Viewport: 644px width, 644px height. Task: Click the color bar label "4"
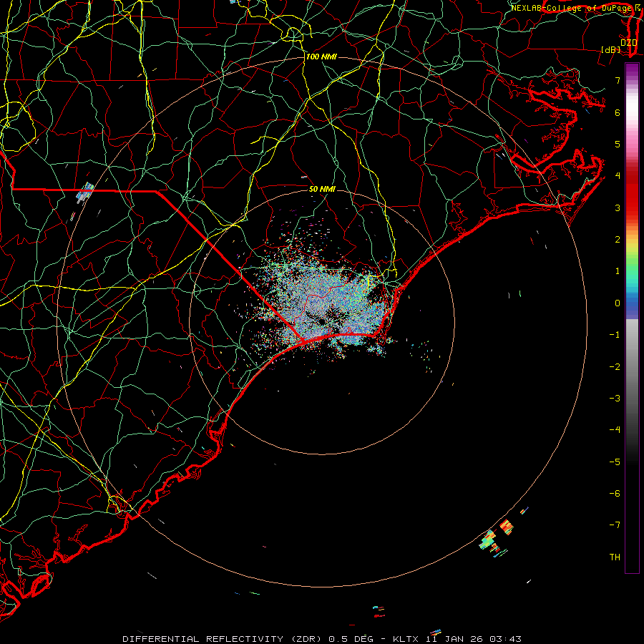pyautogui.click(x=618, y=176)
